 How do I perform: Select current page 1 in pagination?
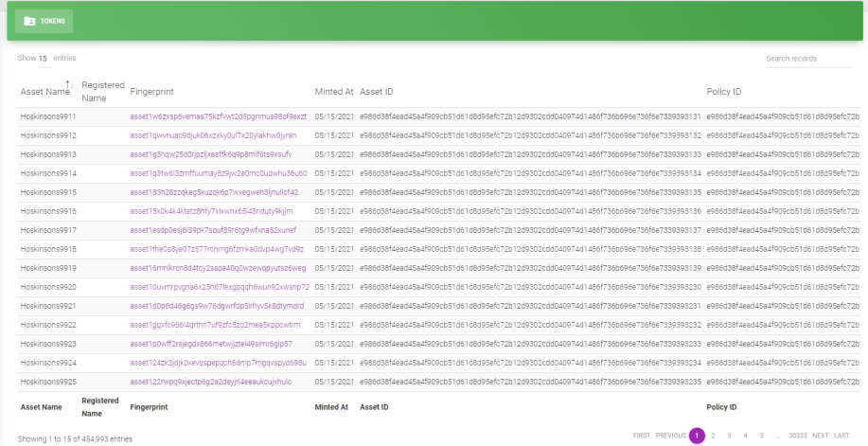click(697, 436)
